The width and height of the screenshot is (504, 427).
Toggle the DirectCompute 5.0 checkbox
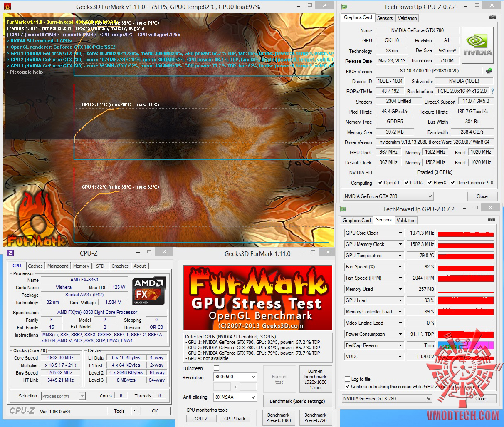pyautogui.click(x=452, y=183)
